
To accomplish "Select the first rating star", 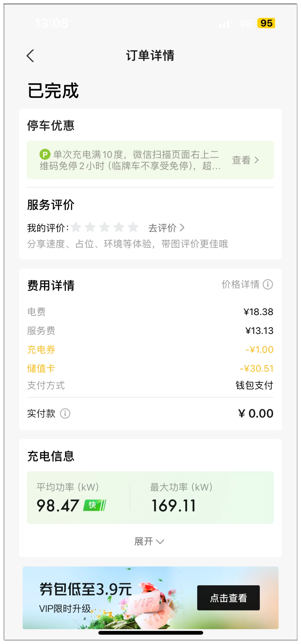I will click(x=76, y=227).
